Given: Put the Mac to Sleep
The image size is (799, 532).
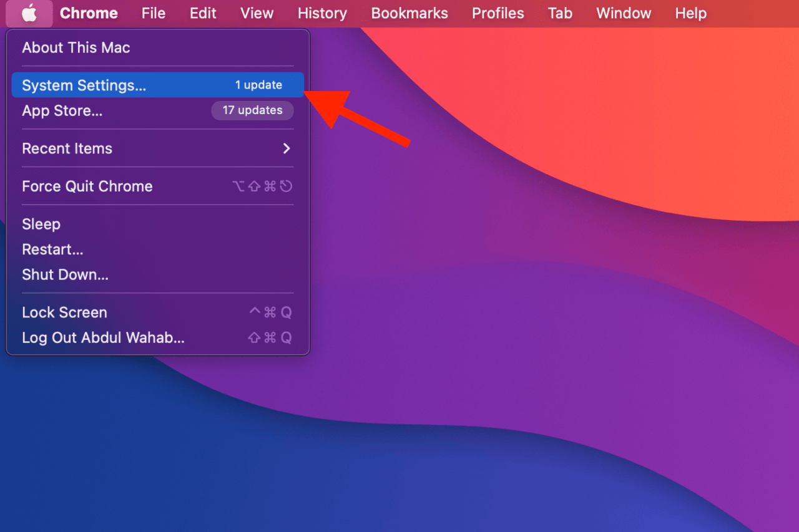Looking at the screenshot, I should [157, 224].
